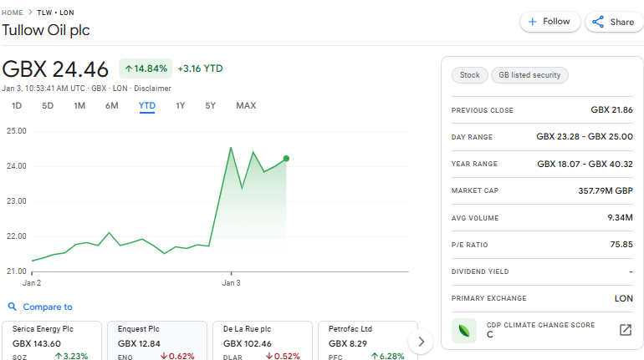Click the 357.79M GBP value

(x=606, y=190)
